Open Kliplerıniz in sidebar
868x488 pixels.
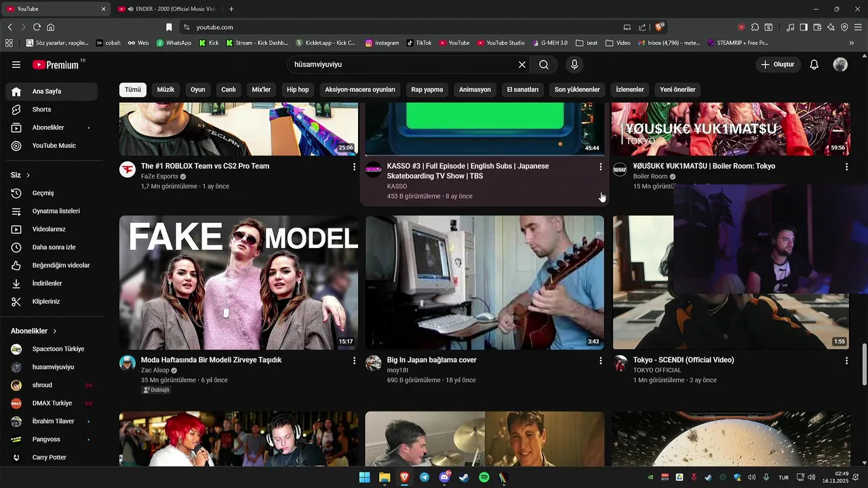[x=52, y=302]
